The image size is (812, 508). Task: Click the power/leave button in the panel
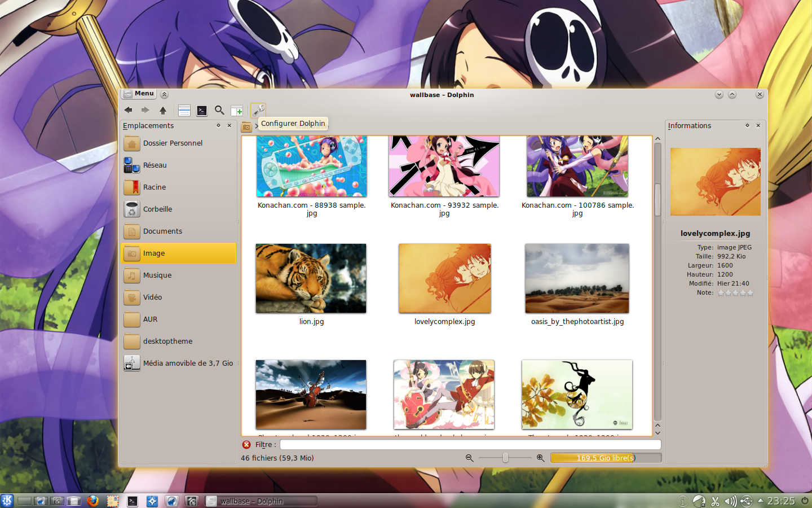(805, 501)
